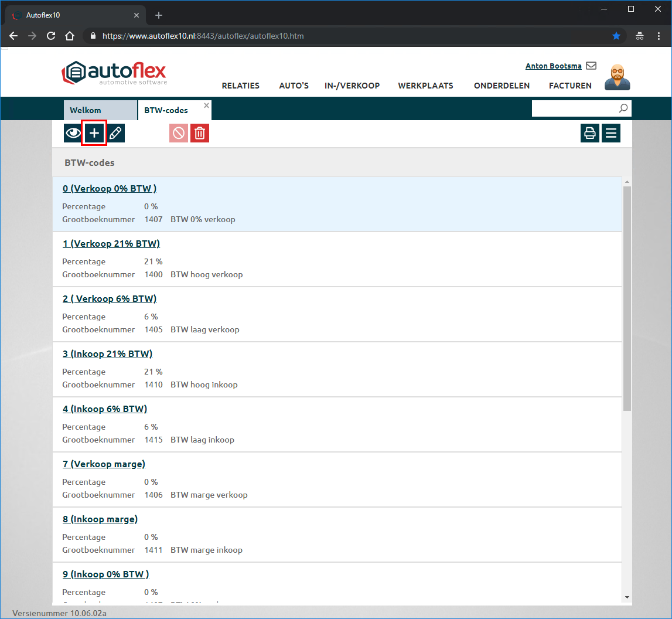The height and width of the screenshot is (619, 672).
Task: Open the FACTUREN menu
Action: (570, 86)
